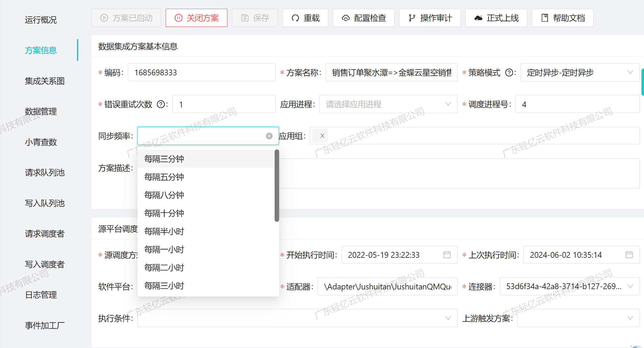This screenshot has width=644, height=348.
Task: Open the 操作审计 log
Action: (x=430, y=18)
